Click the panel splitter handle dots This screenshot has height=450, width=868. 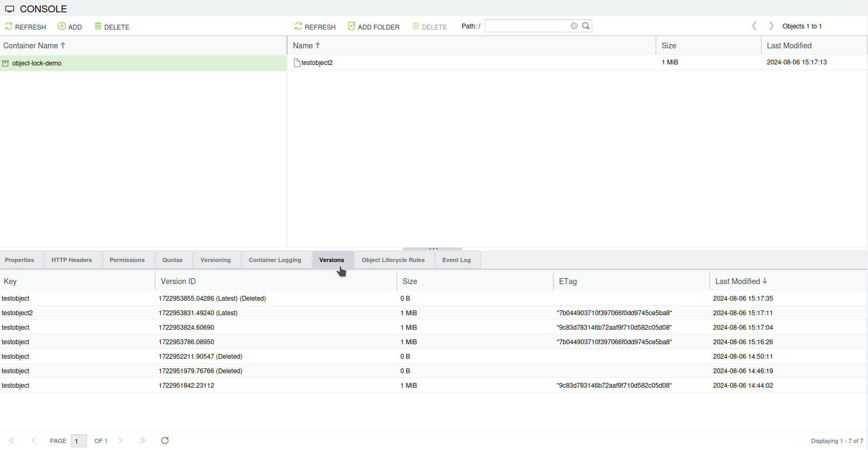(433, 249)
